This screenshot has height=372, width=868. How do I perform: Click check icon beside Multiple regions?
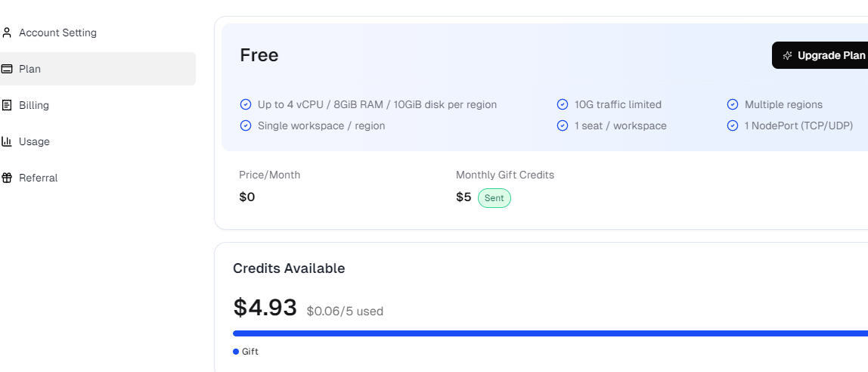click(733, 104)
